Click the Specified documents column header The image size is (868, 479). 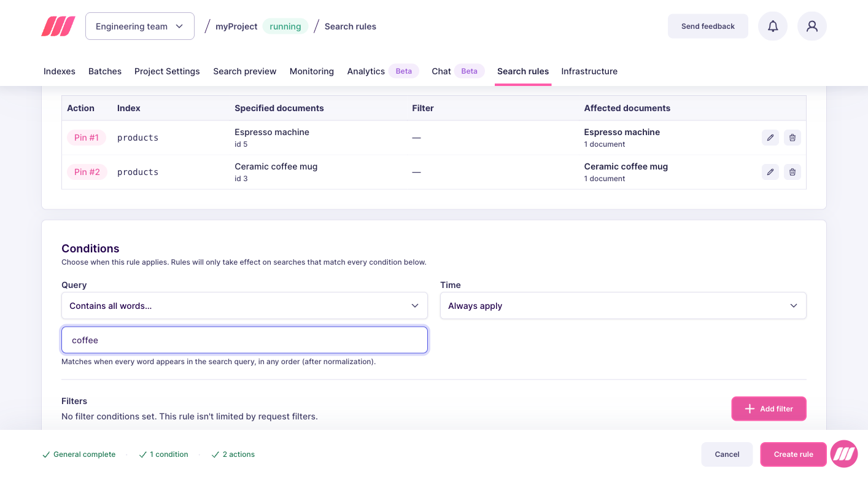pyautogui.click(x=279, y=108)
